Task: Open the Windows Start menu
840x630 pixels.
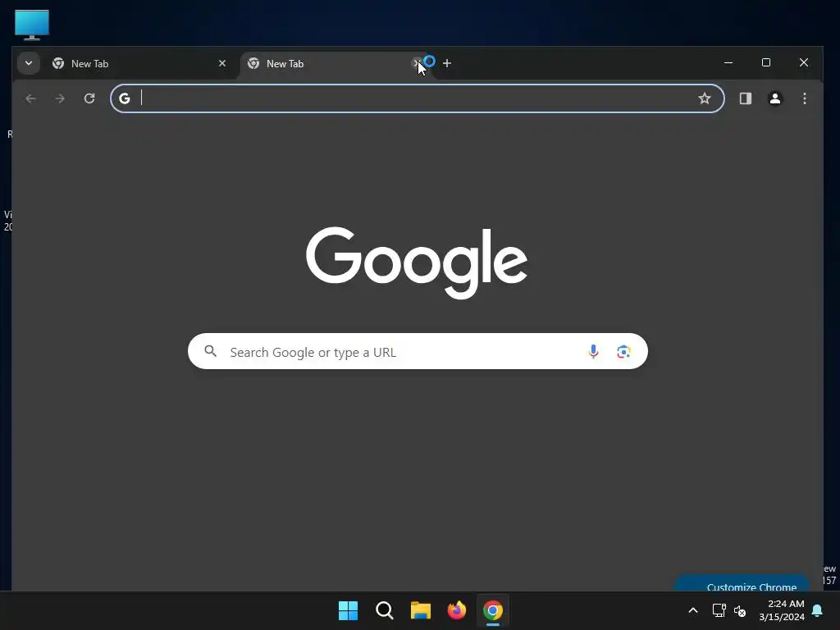Action: 348,610
